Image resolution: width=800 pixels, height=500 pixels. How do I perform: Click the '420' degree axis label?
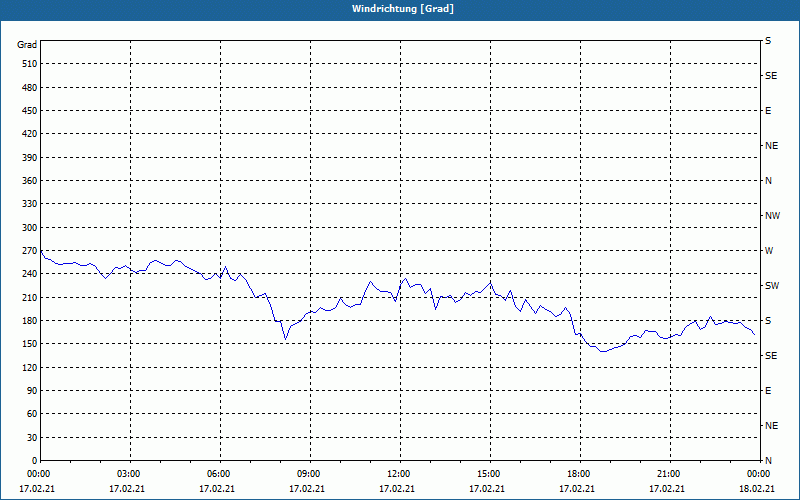(x=30, y=134)
